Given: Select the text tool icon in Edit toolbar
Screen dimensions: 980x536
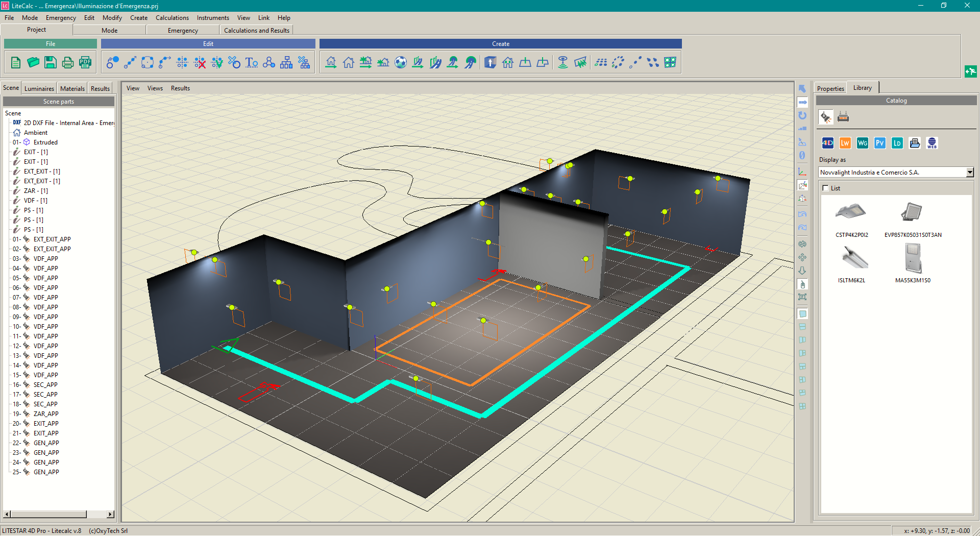Looking at the screenshot, I should pos(252,63).
